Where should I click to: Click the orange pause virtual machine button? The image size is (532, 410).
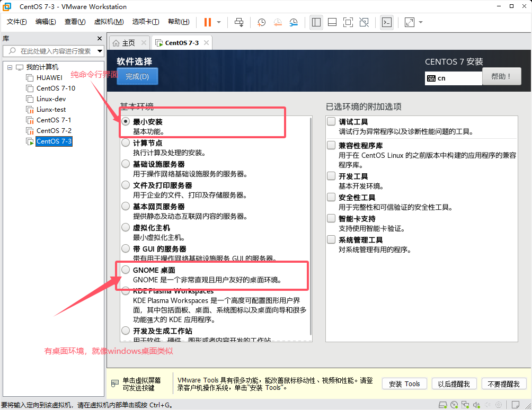(207, 22)
